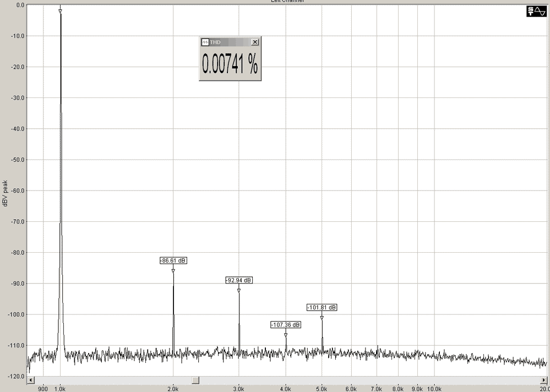Click the 4.0k frequency axis label
Viewport: 550px width, 392px height.
coord(286,389)
